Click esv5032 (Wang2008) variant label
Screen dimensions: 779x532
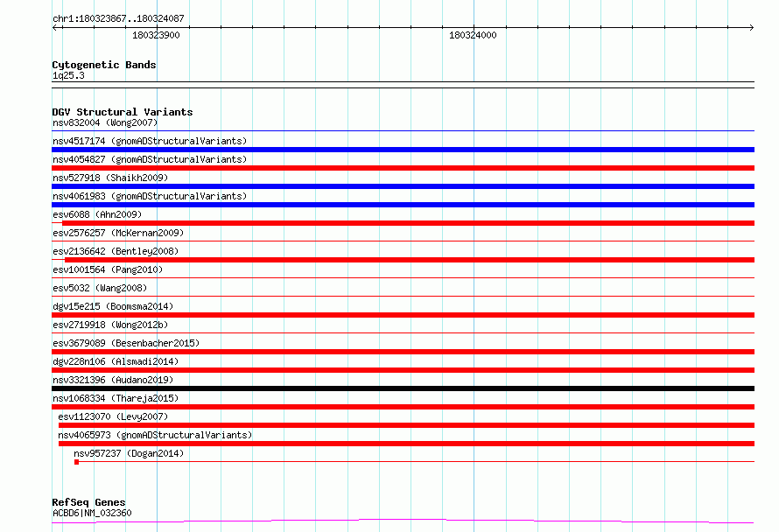[x=100, y=288]
